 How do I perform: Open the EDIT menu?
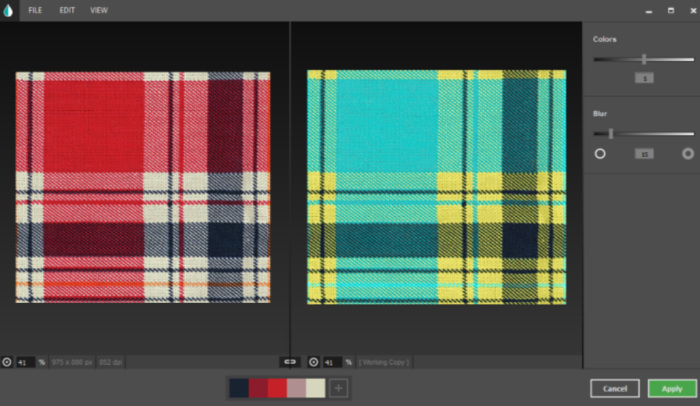(x=67, y=10)
